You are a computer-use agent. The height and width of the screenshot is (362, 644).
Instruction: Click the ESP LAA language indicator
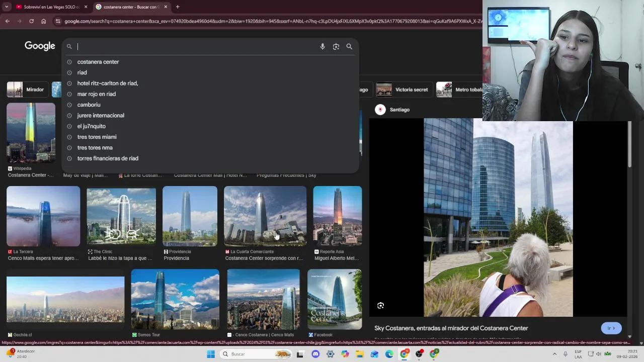[x=578, y=354]
